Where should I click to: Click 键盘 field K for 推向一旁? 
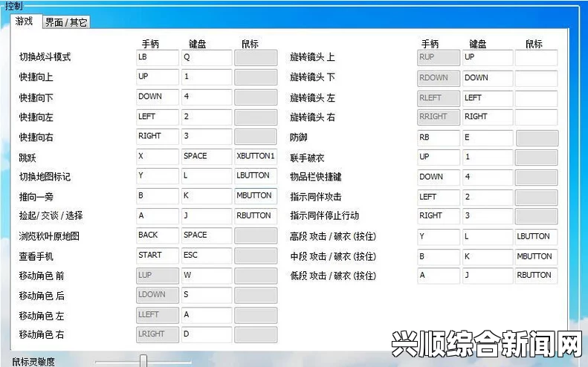(207, 196)
